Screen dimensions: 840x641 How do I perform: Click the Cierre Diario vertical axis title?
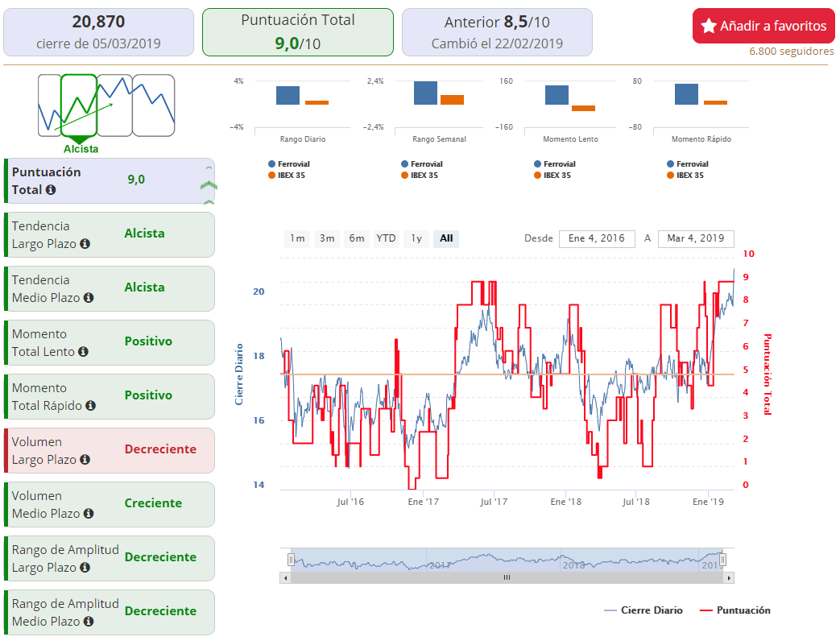[239, 374]
